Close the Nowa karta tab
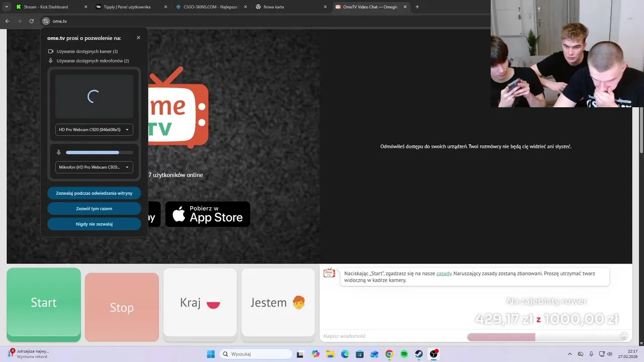The image size is (644, 362). [325, 7]
